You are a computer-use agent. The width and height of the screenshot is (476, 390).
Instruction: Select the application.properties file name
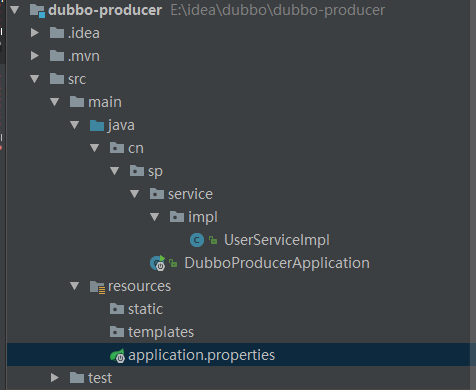[202, 355]
